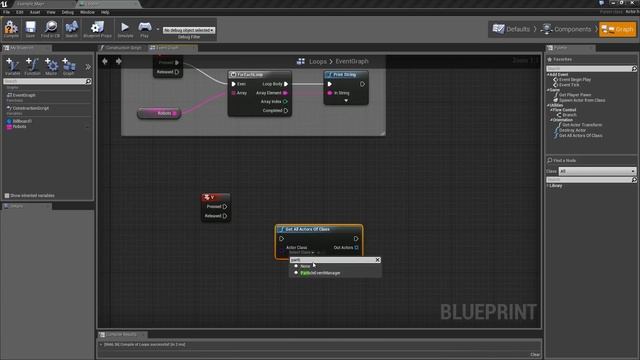Click the Search toolbar icon

71,27
